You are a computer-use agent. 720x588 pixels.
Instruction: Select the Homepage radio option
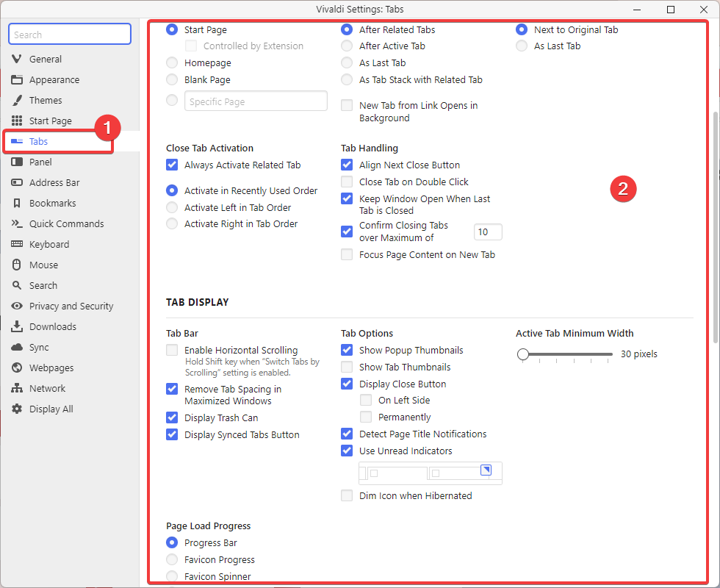(172, 63)
